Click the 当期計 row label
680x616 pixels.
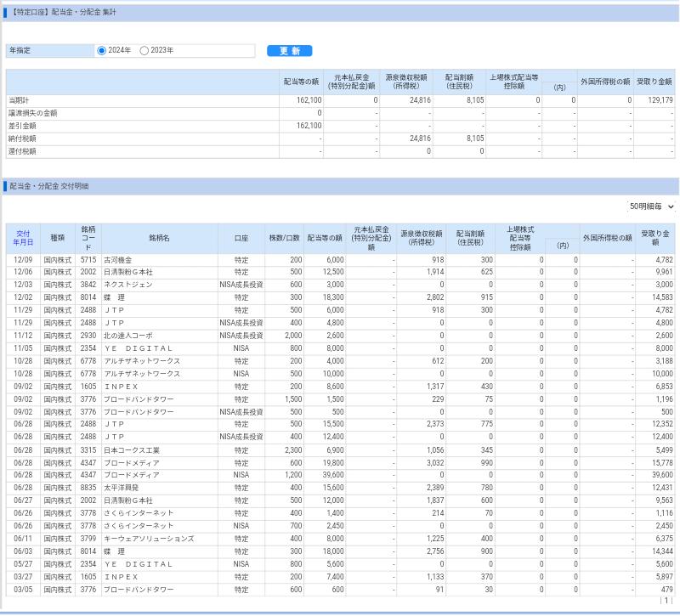pos(19,100)
